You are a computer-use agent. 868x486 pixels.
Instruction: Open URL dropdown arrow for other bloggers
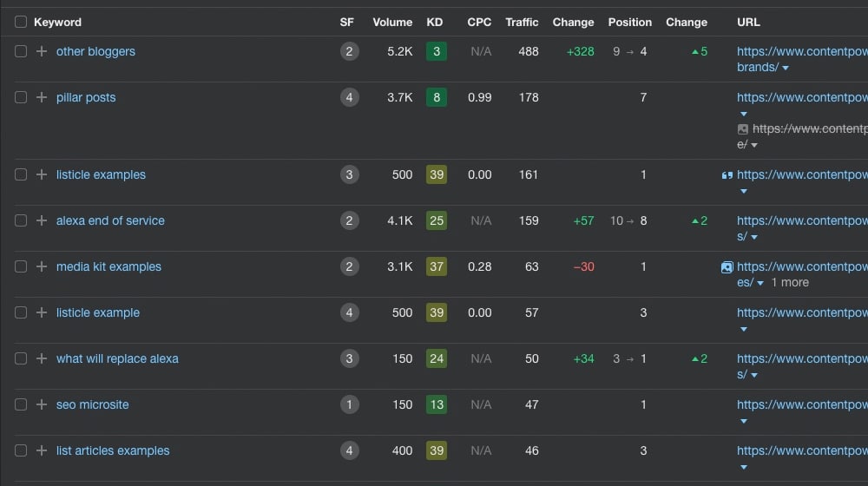tap(785, 68)
